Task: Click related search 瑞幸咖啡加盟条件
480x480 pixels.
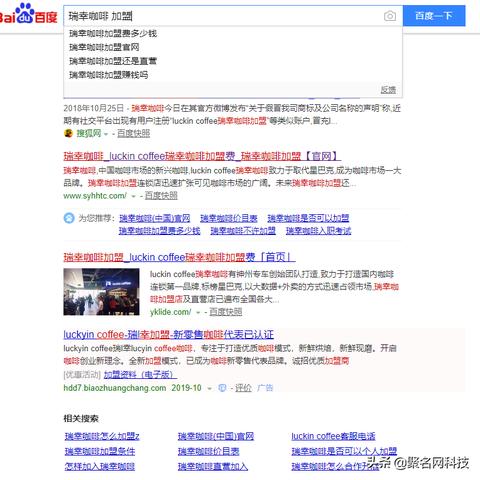Action: pos(100,451)
